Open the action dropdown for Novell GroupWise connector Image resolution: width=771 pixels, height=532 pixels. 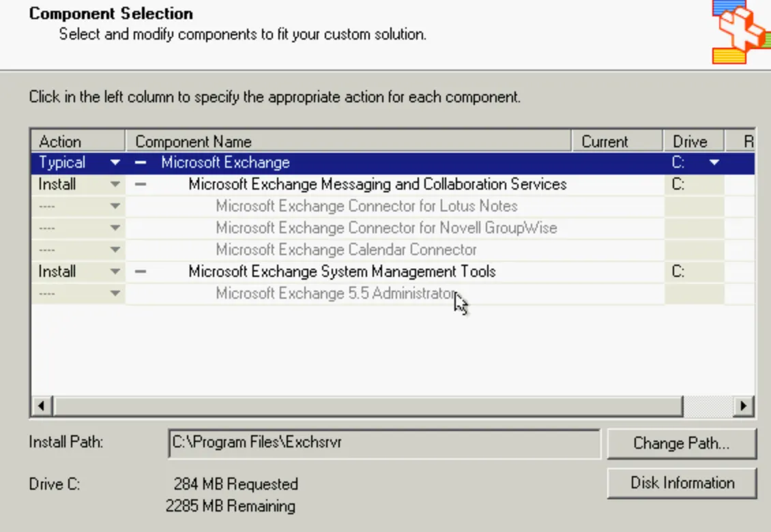pyautogui.click(x=115, y=228)
